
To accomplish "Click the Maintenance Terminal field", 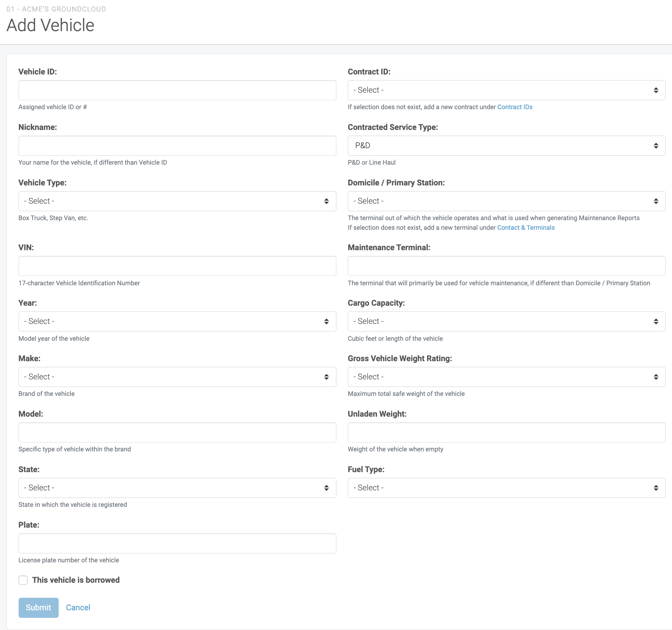I will point(506,266).
